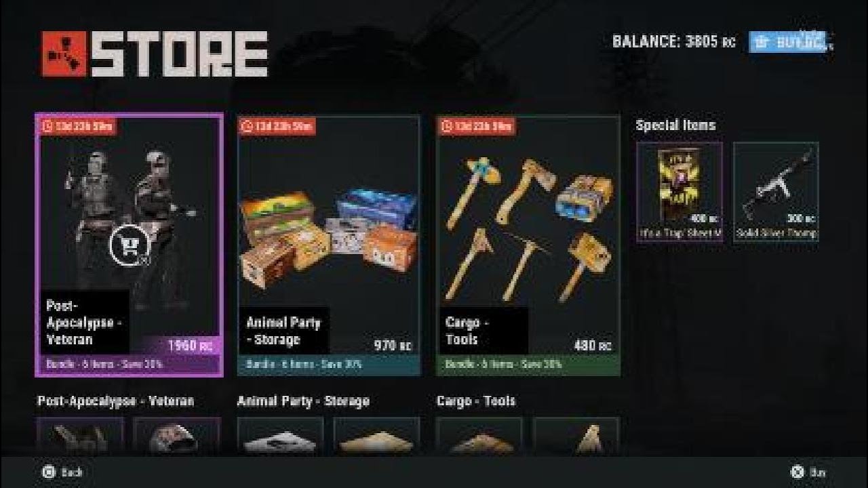Click the shopping cart icon on Veteran bundle
This screenshot has width=868, height=488.
click(128, 245)
